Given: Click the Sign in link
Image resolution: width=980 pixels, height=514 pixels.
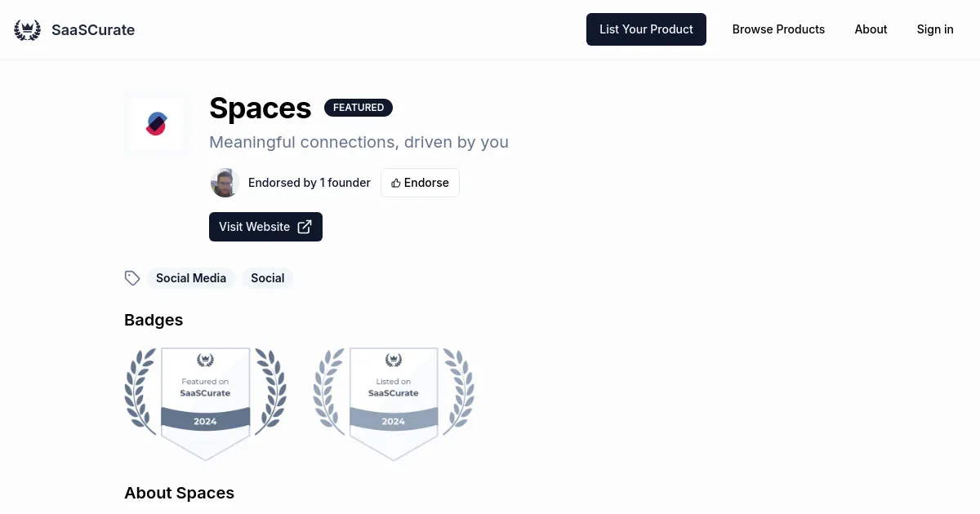Looking at the screenshot, I should point(934,29).
